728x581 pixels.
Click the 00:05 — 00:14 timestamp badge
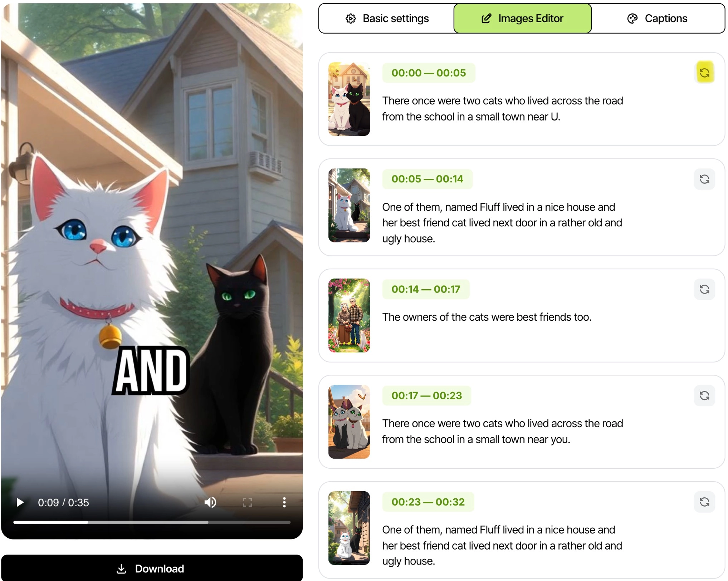pos(427,179)
